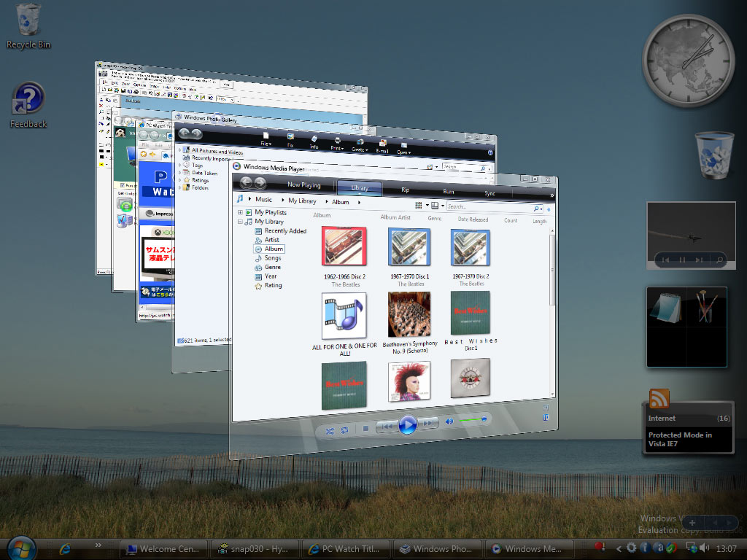Click the My Library breadcrumb
Viewport: 747px width, 560px height.
(302, 201)
